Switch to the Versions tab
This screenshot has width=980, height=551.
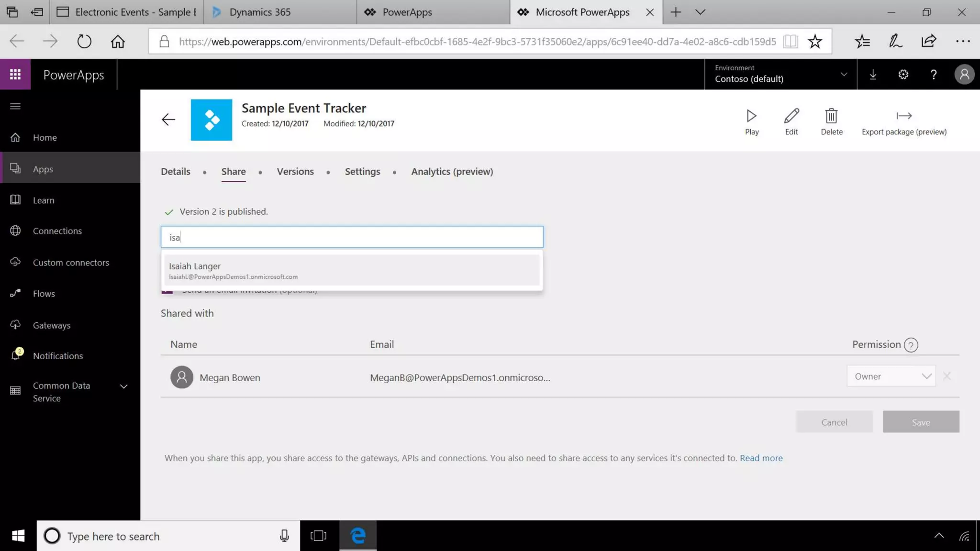point(295,172)
